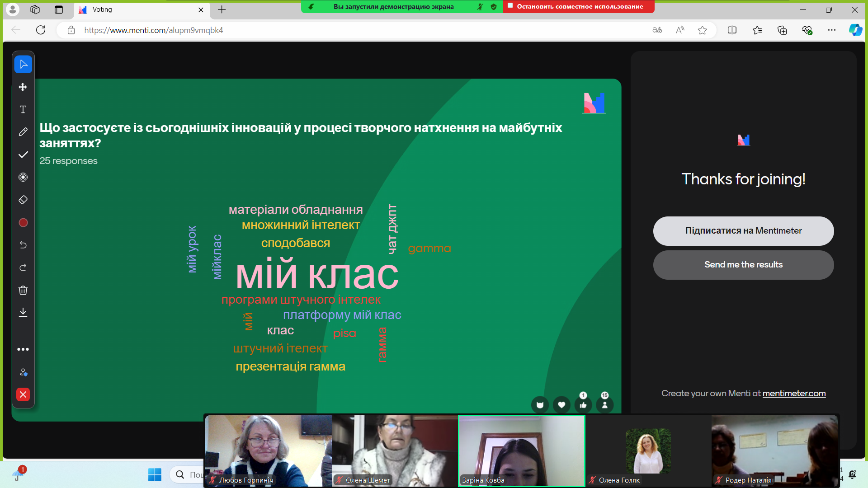Click the thumbs up reaction icon
The width and height of the screenshot is (868, 488).
click(x=583, y=405)
